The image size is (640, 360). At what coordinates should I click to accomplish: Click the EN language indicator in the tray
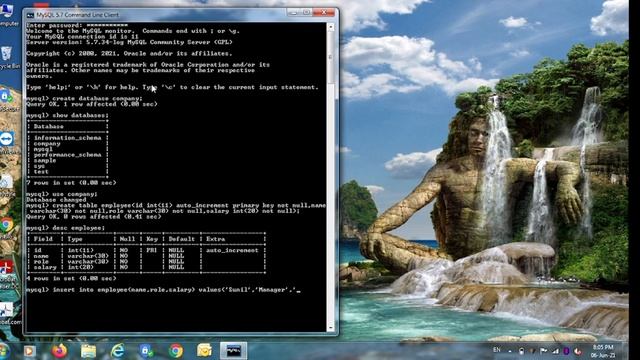[497, 350]
